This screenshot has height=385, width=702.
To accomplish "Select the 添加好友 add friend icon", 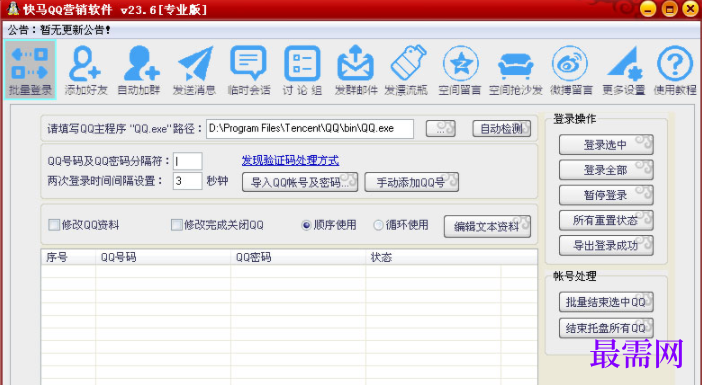I will (x=86, y=70).
